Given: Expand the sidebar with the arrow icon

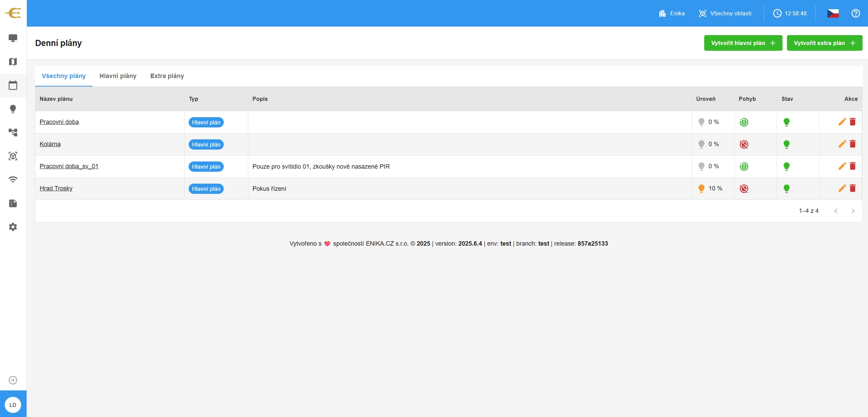Looking at the screenshot, I should pos(13,380).
